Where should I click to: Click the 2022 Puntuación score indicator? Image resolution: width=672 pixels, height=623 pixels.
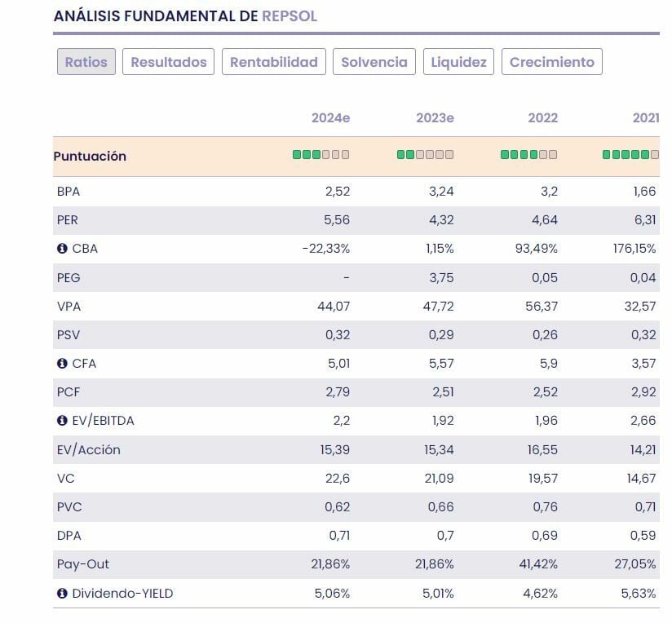tap(528, 155)
